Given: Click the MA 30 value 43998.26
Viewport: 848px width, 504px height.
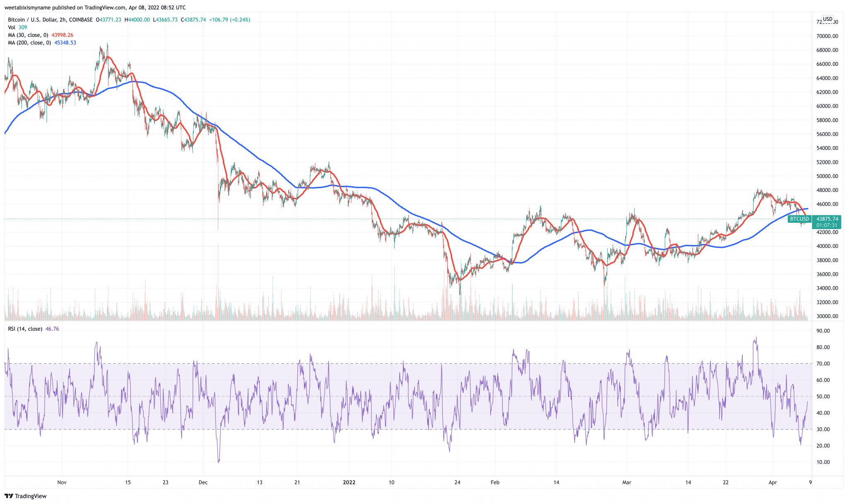Looking at the screenshot, I should (62, 35).
